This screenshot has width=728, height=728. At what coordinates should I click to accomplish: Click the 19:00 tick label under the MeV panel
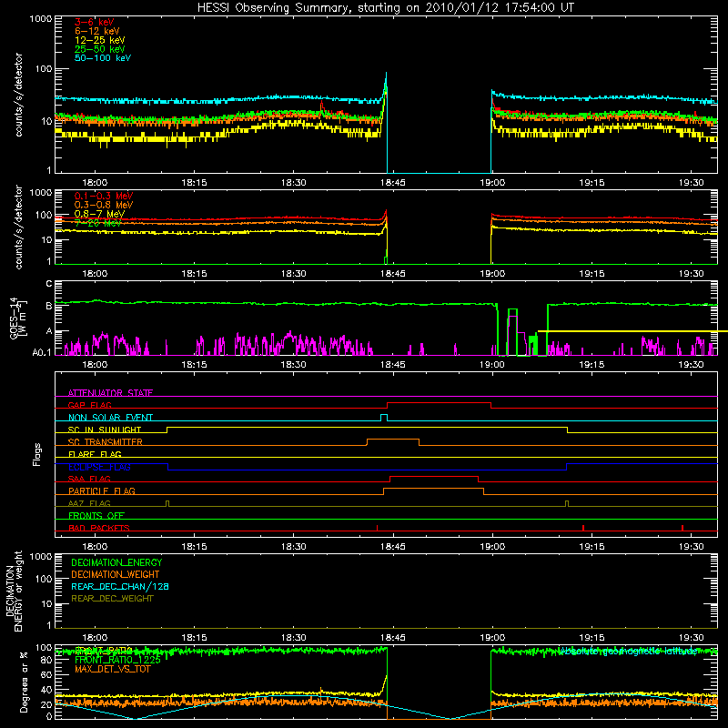pos(492,274)
